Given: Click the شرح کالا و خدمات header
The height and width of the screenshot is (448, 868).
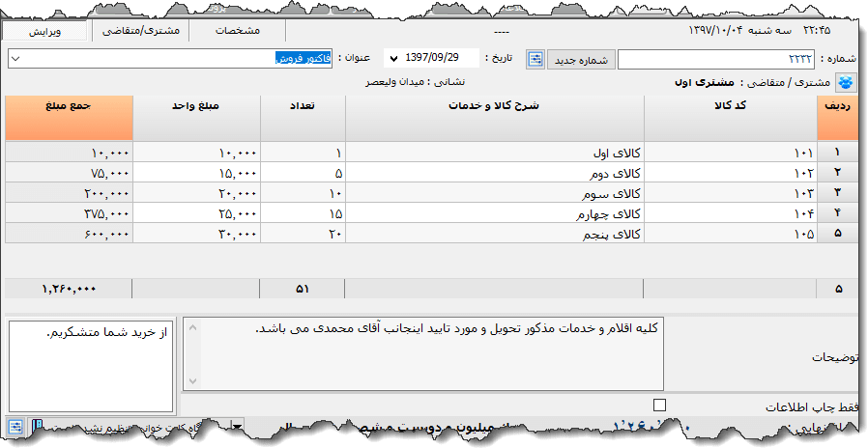Looking at the screenshot, I should coord(495,117).
